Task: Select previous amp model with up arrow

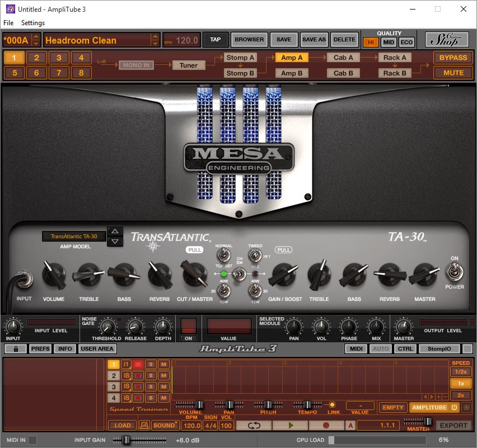Action: (115, 232)
